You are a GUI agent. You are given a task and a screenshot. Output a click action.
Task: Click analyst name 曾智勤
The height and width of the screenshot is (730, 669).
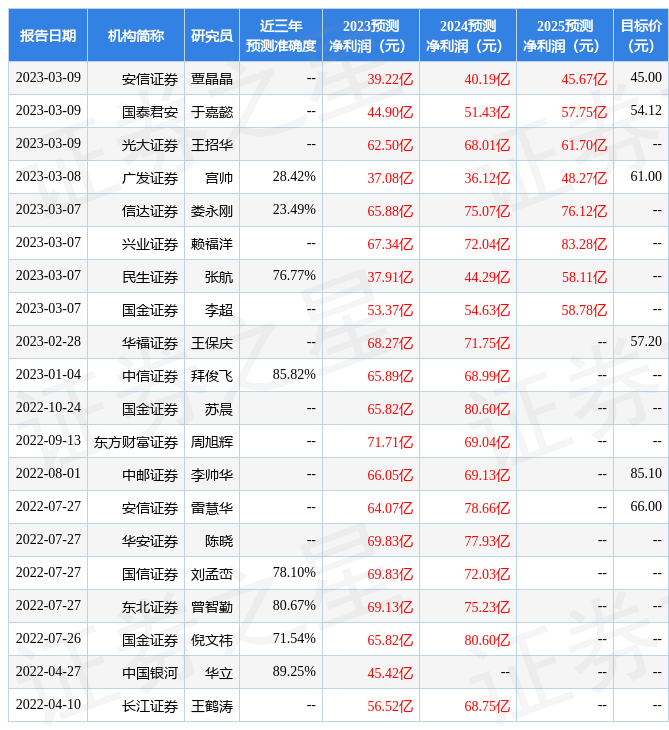[212, 608]
